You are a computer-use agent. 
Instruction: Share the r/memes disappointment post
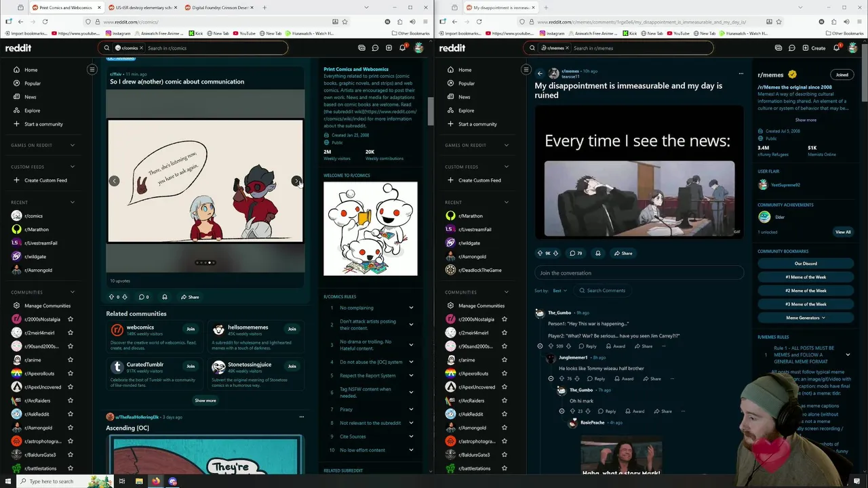[623, 253]
